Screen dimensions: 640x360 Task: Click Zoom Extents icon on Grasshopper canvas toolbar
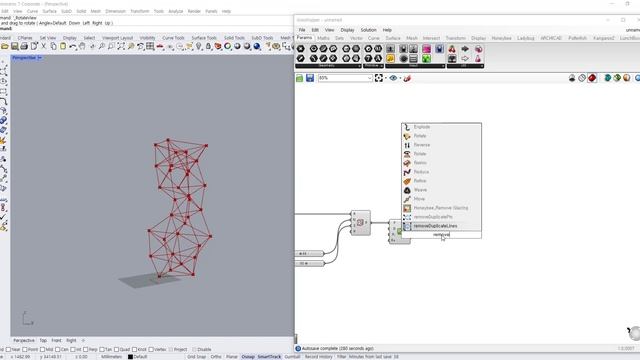coord(379,78)
